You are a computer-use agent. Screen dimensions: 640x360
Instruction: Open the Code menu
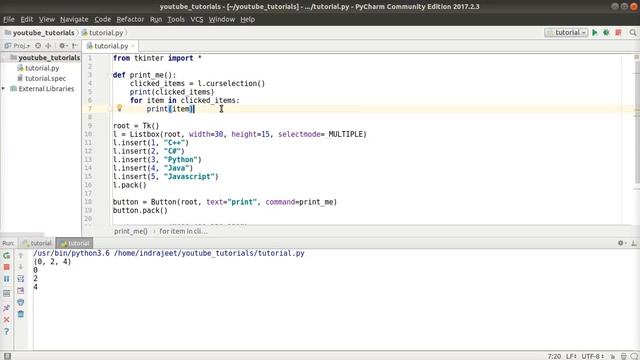[102, 19]
